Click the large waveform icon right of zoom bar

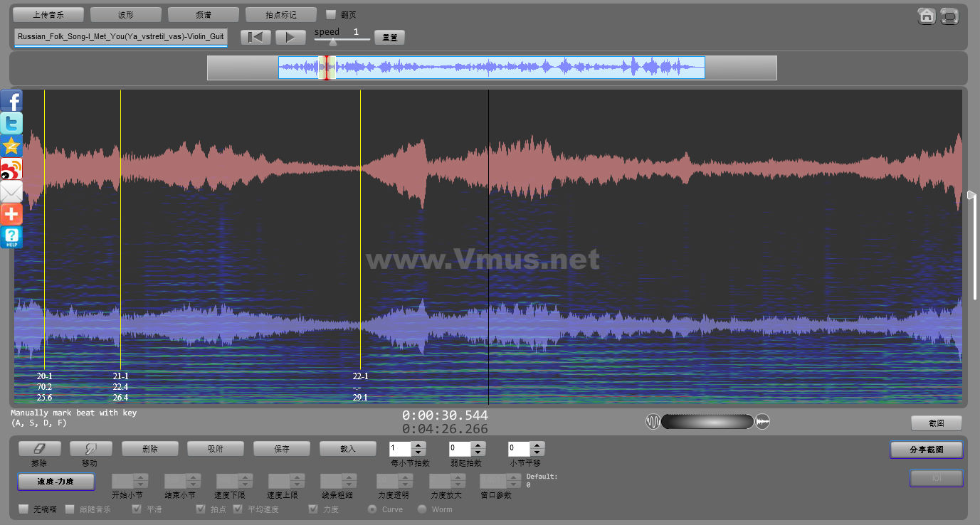click(763, 422)
